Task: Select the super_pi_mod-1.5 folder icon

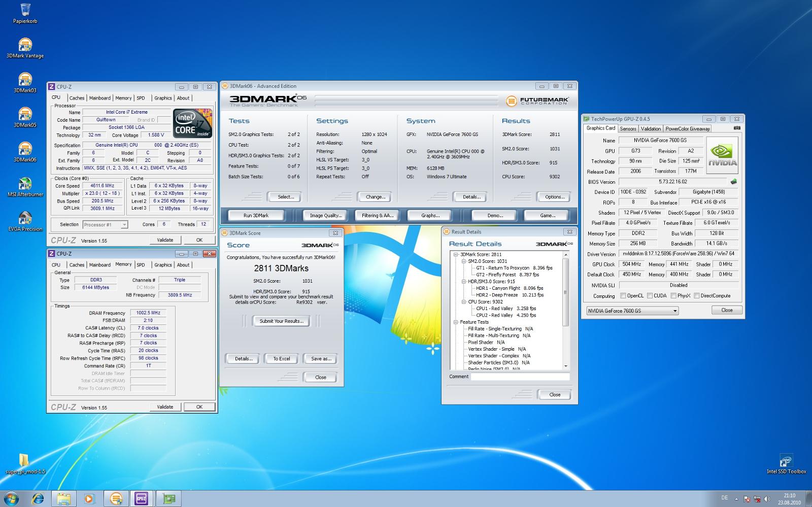Action: [25, 464]
